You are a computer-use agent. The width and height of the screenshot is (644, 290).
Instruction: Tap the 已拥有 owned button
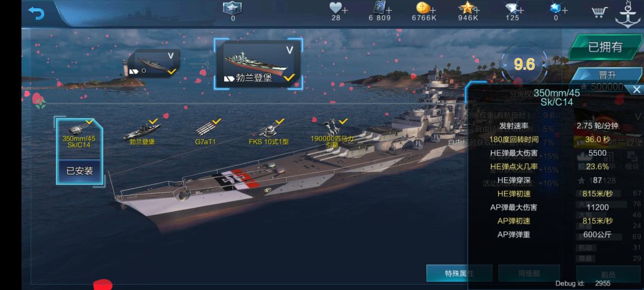[x=605, y=47]
